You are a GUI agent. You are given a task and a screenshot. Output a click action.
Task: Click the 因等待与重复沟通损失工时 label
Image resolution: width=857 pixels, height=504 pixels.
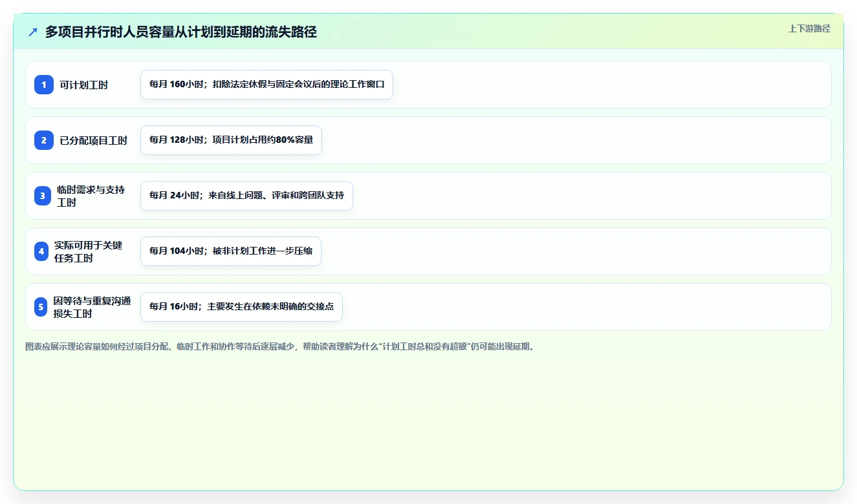click(x=92, y=307)
